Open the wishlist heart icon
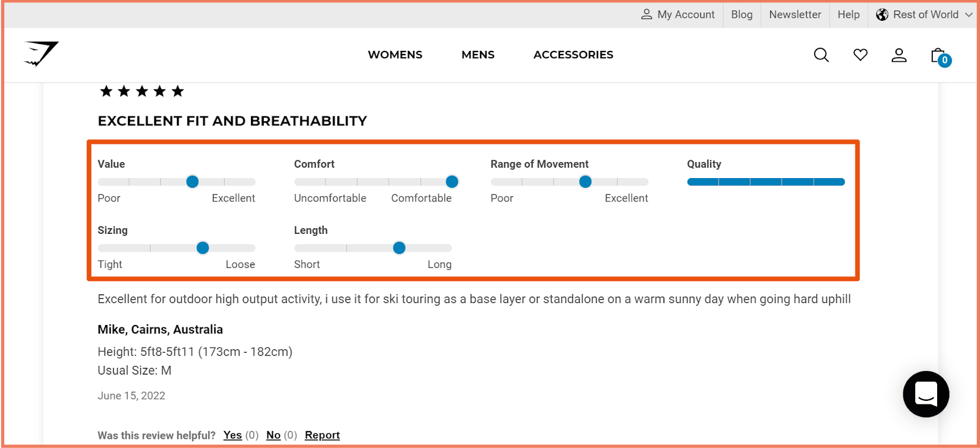Screen dimensions: 980x448 tap(860, 55)
